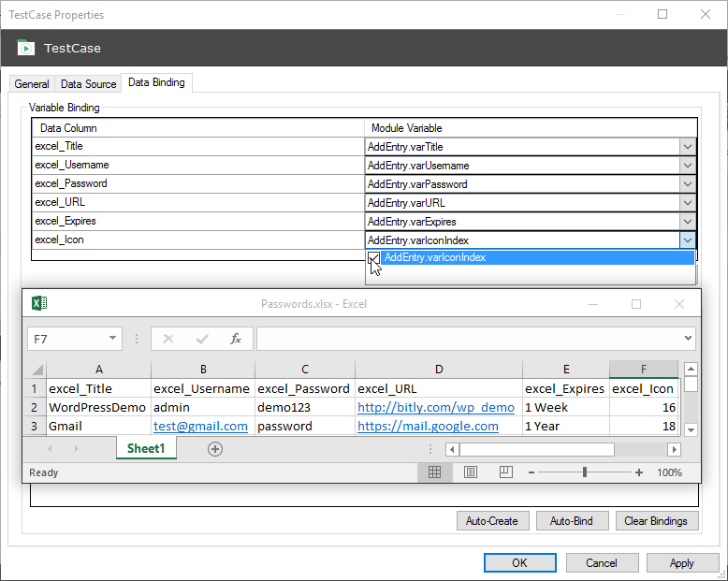This screenshot has width=728, height=581.
Task: Click the Excel logo icon in Passwords.xlsx window
Action: [x=39, y=303]
